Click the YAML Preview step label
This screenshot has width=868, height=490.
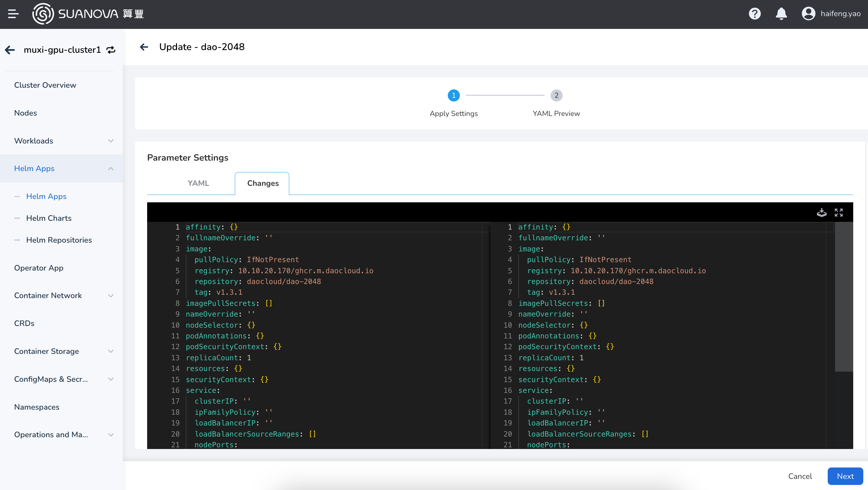tap(556, 114)
